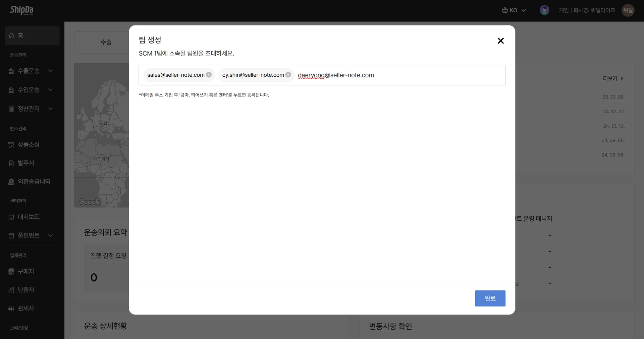
Task: Click the globe language icon
Action: click(x=505, y=10)
